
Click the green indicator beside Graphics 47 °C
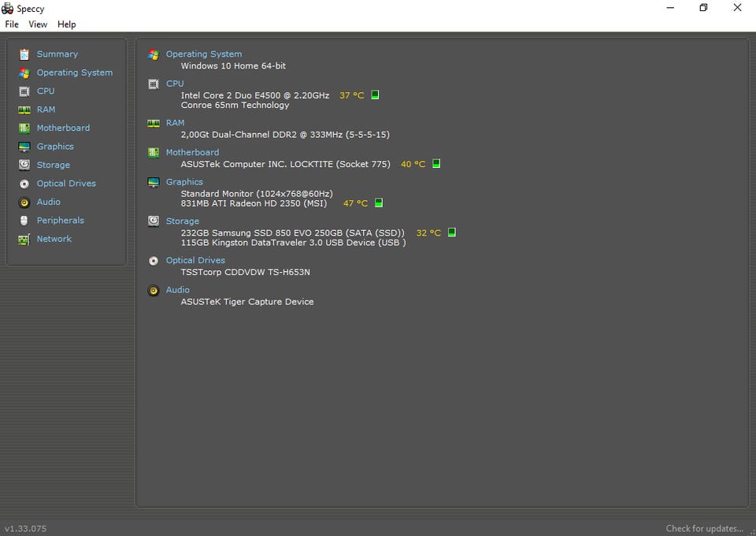pos(379,203)
